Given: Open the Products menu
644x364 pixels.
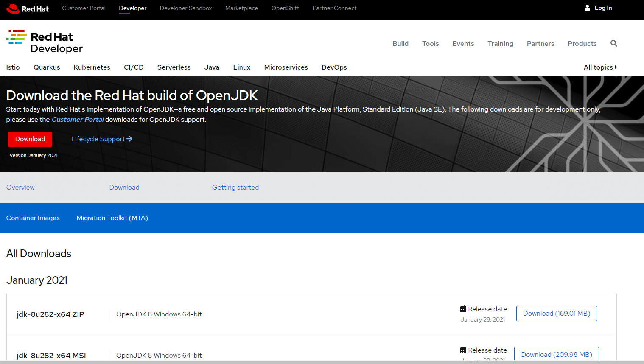Looking at the screenshot, I should click(582, 43).
